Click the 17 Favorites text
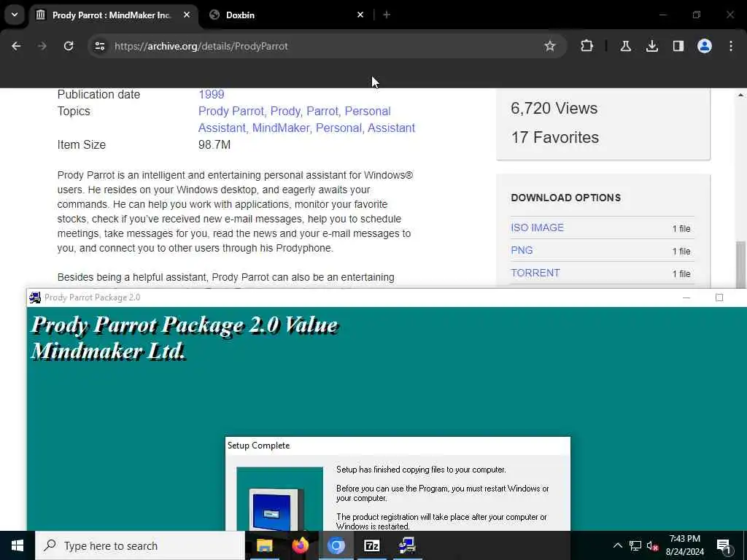 pyautogui.click(x=555, y=137)
